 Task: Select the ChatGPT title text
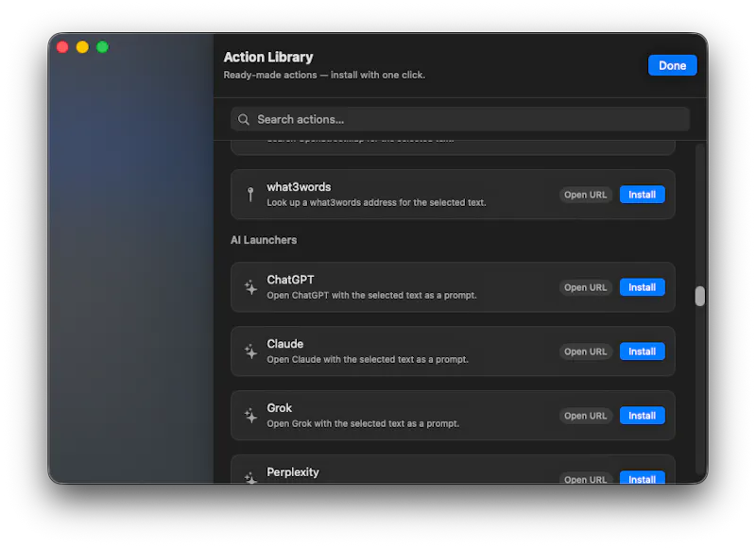[290, 280]
